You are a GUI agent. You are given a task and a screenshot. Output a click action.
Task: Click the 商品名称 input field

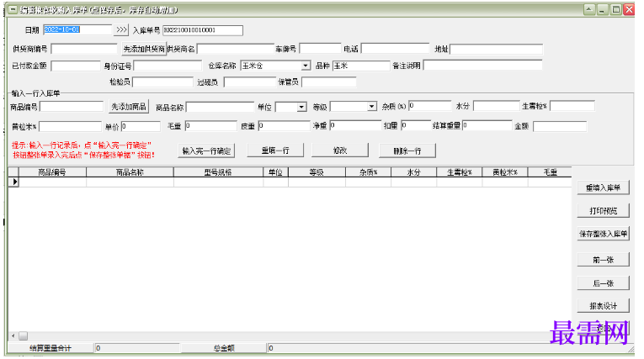pyautogui.click(x=221, y=107)
